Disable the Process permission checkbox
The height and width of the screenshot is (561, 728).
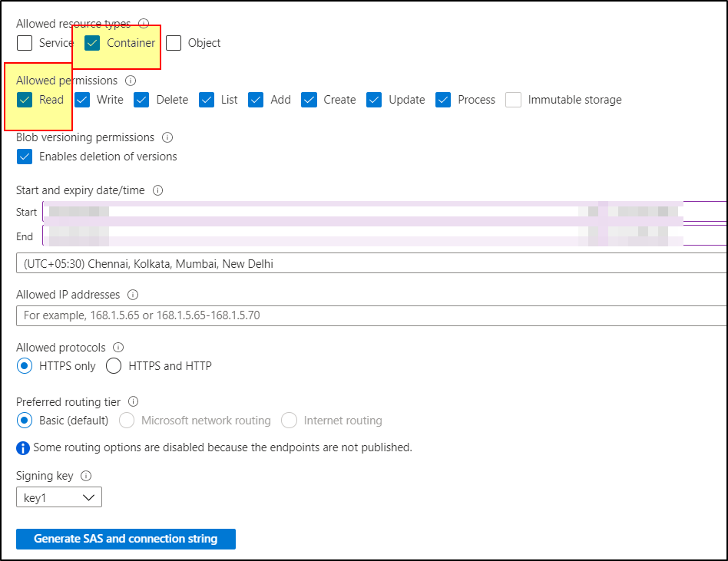[x=443, y=100]
